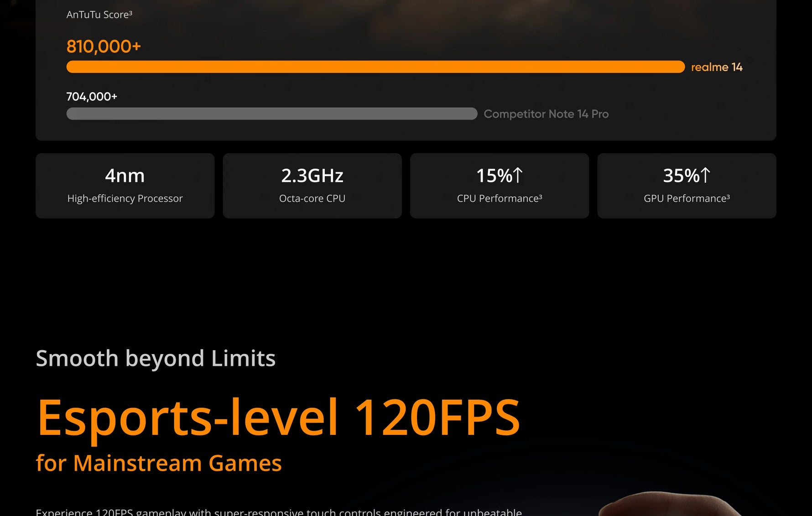812x516 pixels.
Task: Click the orange realme 14 score bar
Action: point(375,67)
